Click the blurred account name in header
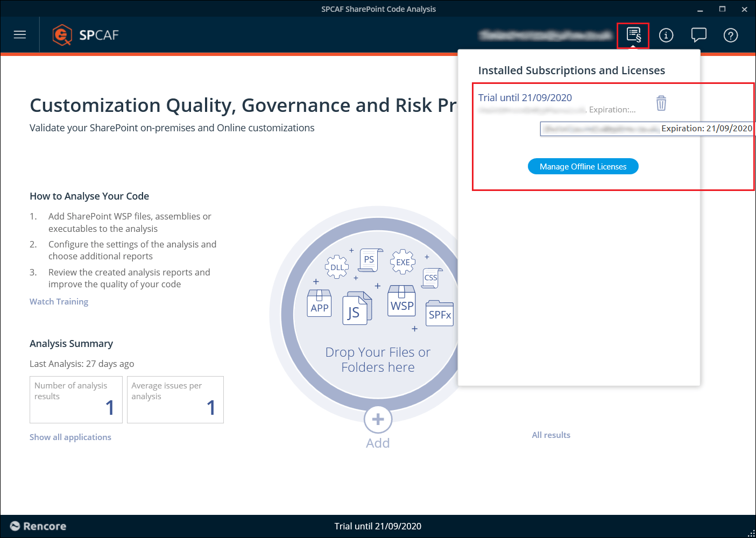Viewport: 756px width, 538px height. pos(546,35)
